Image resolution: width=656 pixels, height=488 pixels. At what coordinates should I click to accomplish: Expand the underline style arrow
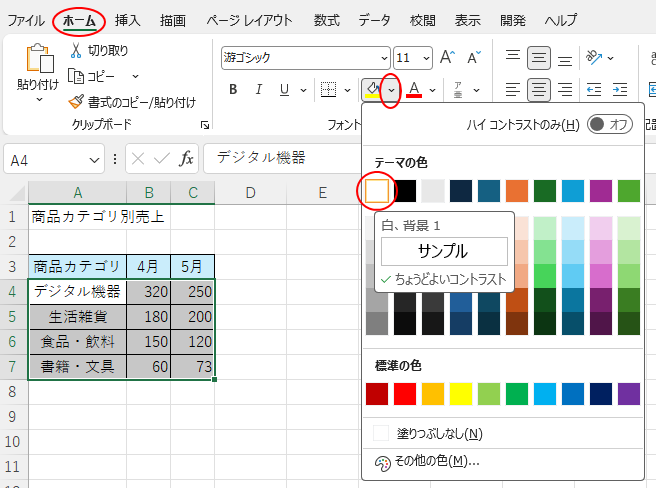(x=304, y=90)
